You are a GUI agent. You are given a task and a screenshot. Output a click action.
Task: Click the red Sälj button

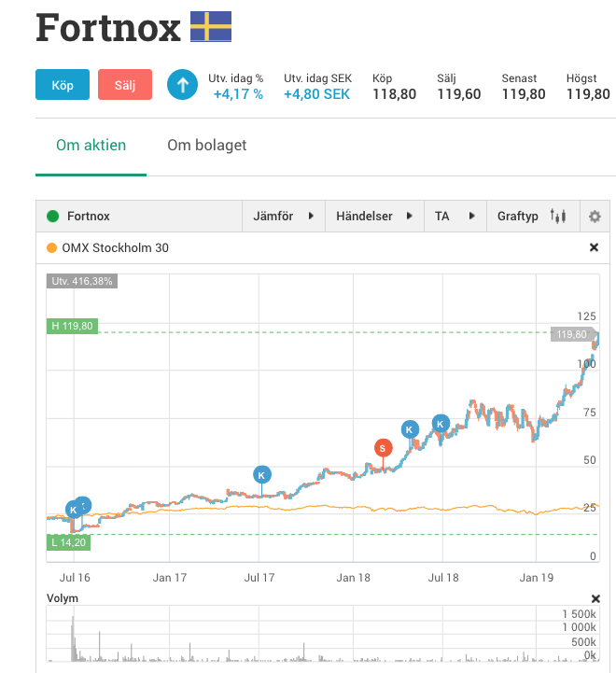125,85
